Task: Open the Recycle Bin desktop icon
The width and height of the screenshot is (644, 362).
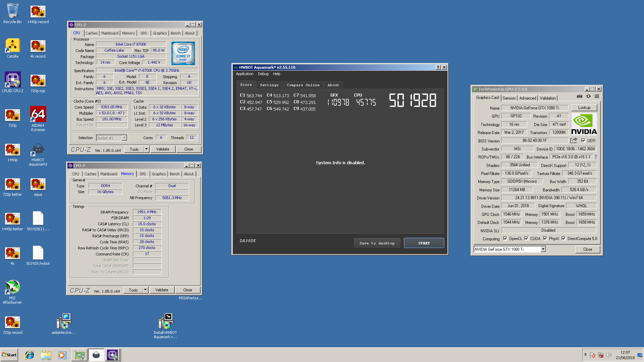Action: [12, 13]
